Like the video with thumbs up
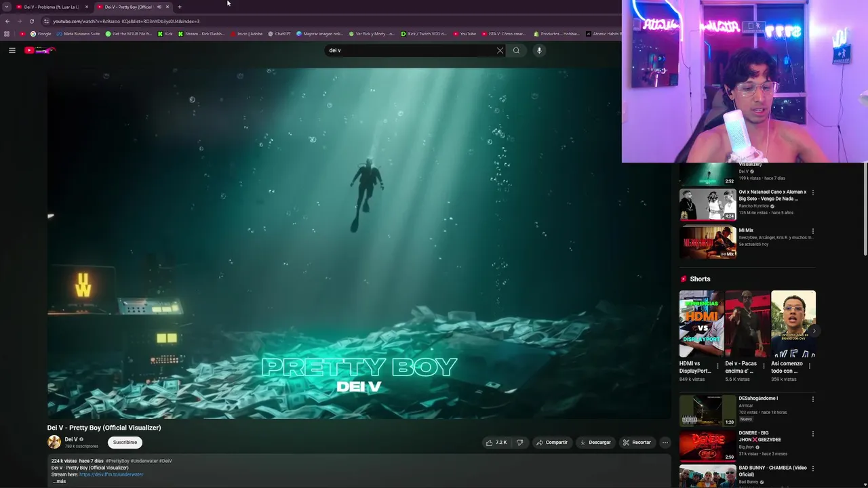 tap(496, 443)
